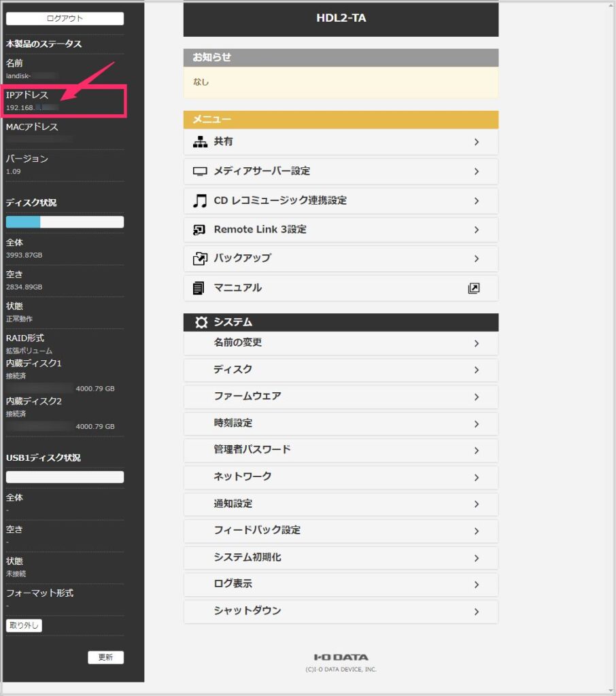
Task: Click the sharing network icon beside 共有
Action: [x=199, y=142]
